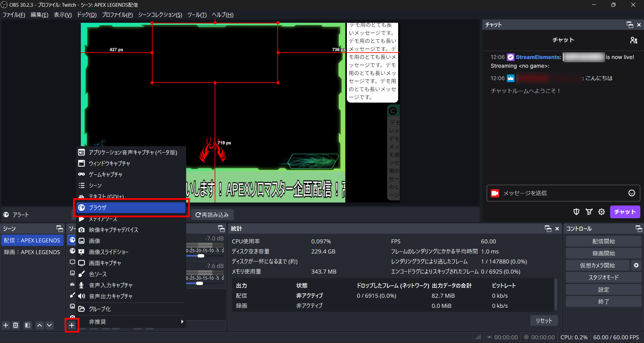Select 音声入力キャプチャ from the source menu

131,285
